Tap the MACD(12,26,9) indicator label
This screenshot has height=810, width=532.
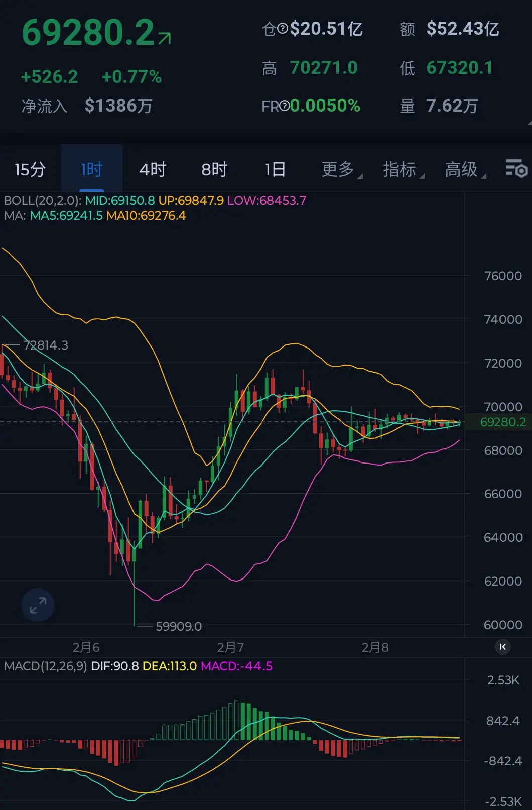pyautogui.click(x=46, y=666)
